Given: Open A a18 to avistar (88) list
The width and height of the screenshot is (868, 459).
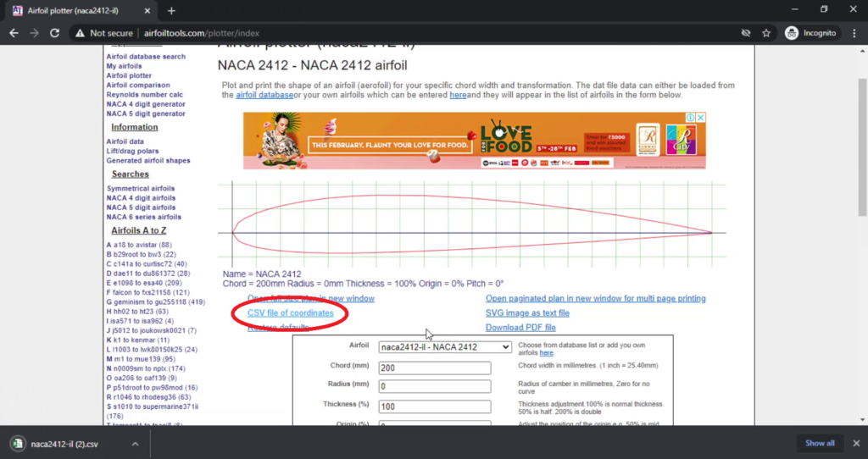Looking at the screenshot, I should (x=139, y=245).
